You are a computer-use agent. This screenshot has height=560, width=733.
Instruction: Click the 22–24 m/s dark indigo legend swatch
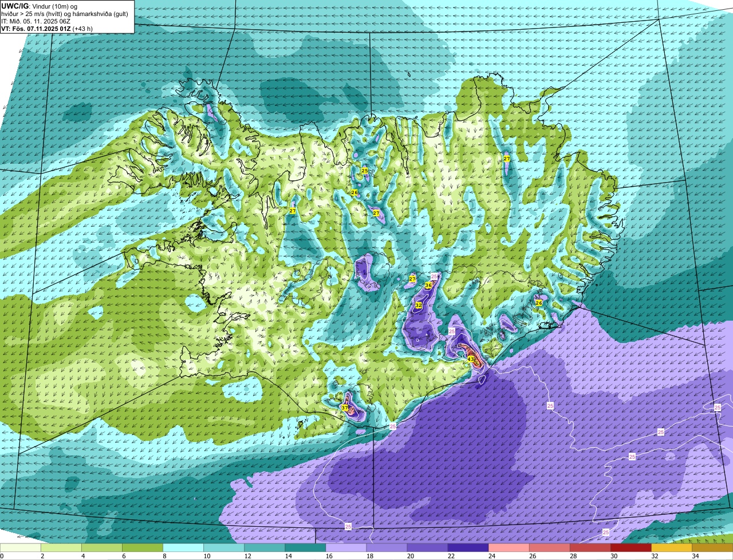pos(468,548)
